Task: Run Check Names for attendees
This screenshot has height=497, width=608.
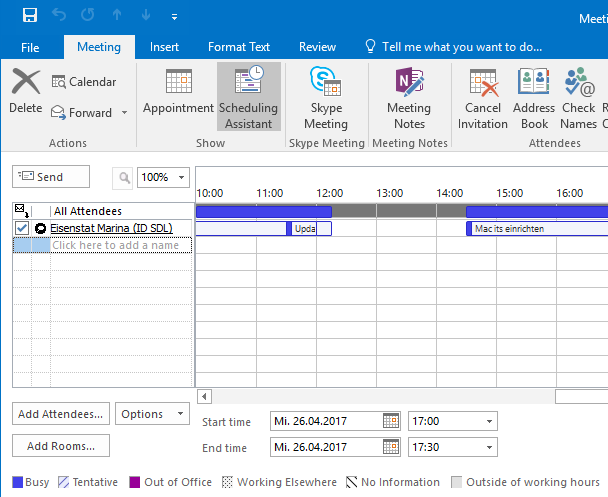Action: coord(579,98)
